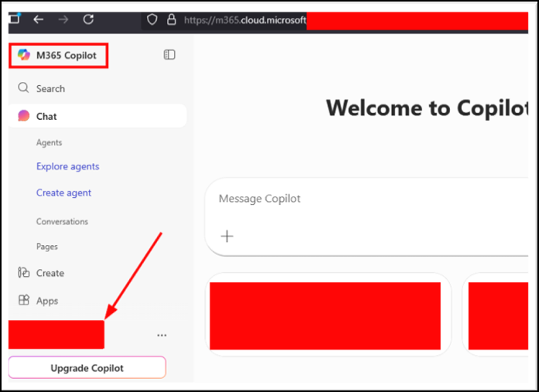Select the Chat navigation item
This screenshot has height=392, width=539.
pyautogui.click(x=46, y=116)
